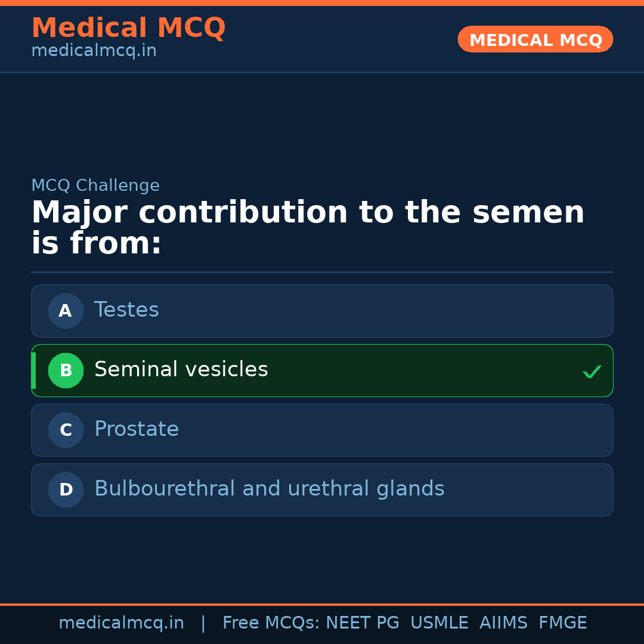Click the letter D option circle
644x644 pixels.
pos(66,490)
